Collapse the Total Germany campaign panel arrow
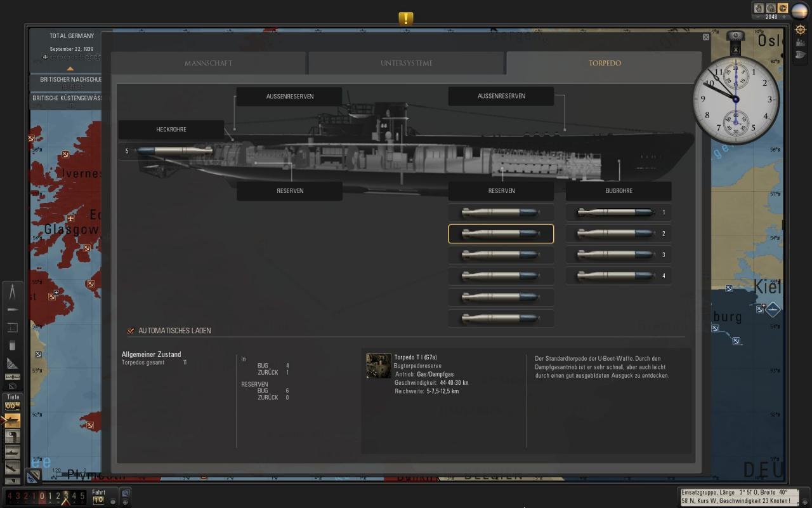This screenshot has width=812, height=508. pyautogui.click(x=70, y=69)
